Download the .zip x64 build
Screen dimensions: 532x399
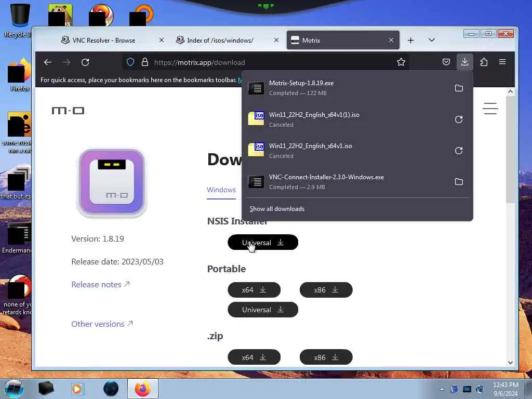coord(254,357)
